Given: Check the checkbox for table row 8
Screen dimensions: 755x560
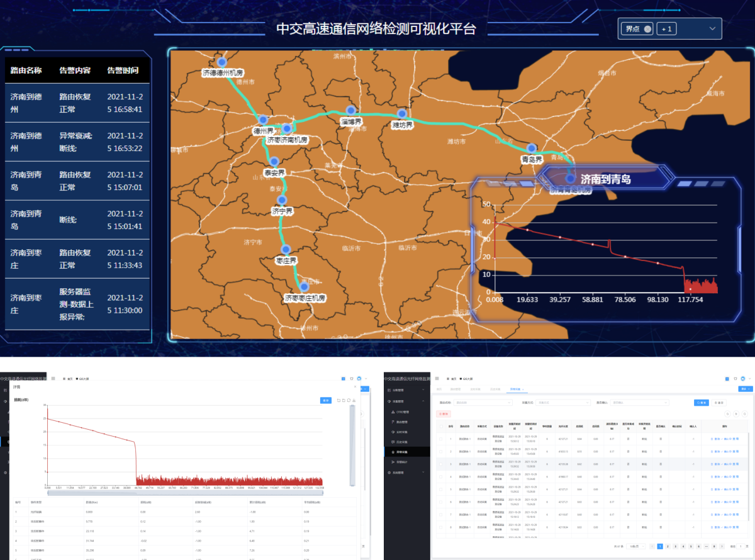Looking at the screenshot, I should [x=441, y=527].
